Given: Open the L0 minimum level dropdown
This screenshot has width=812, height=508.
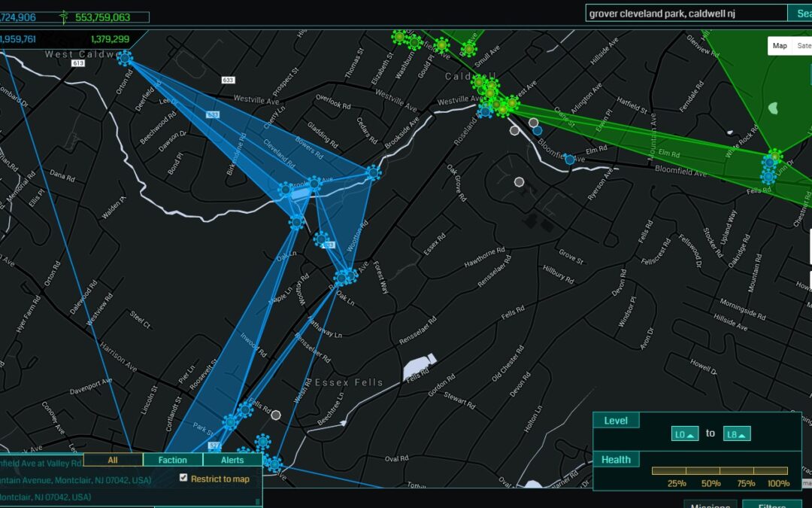Looking at the screenshot, I should [685, 434].
